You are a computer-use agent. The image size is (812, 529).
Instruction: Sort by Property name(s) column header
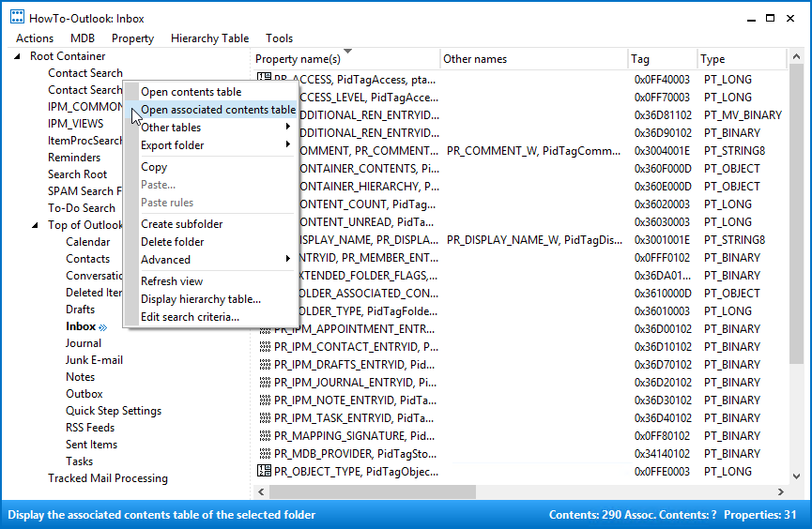[x=346, y=59]
